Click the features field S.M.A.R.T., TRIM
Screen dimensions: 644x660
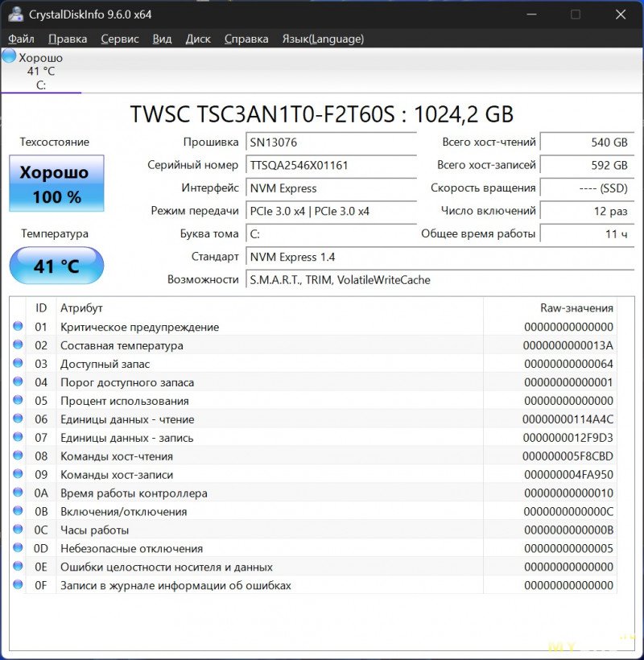[x=440, y=280]
